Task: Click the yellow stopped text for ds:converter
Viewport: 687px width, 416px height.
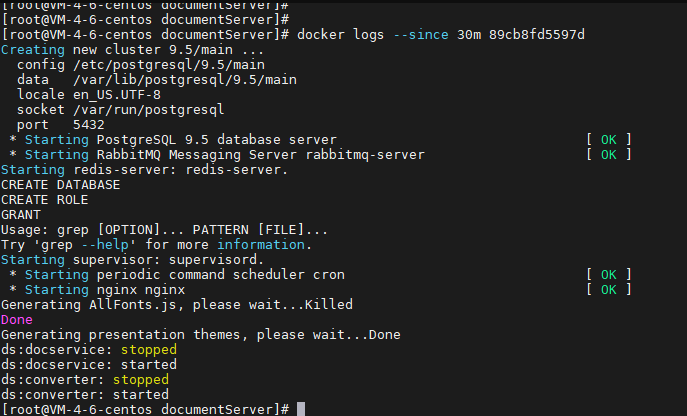Action: (x=141, y=380)
